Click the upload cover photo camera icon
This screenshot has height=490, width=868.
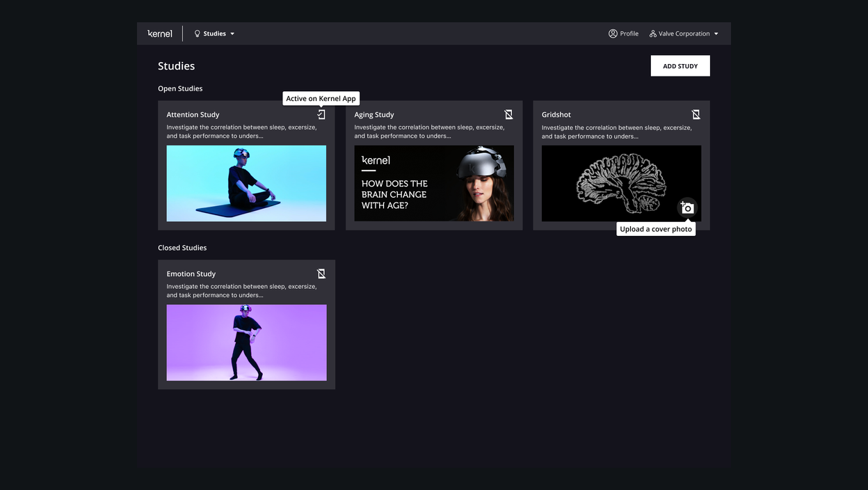tap(687, 207)
